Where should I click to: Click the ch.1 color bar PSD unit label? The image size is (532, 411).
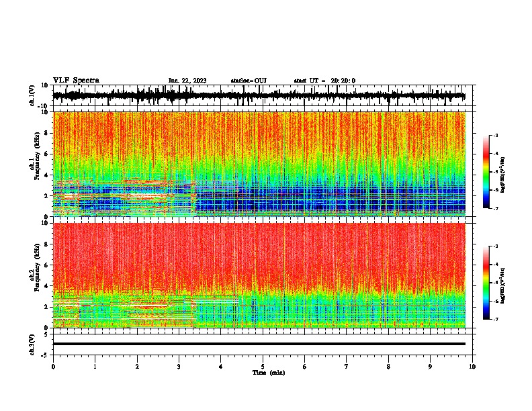tap(503, 175)
